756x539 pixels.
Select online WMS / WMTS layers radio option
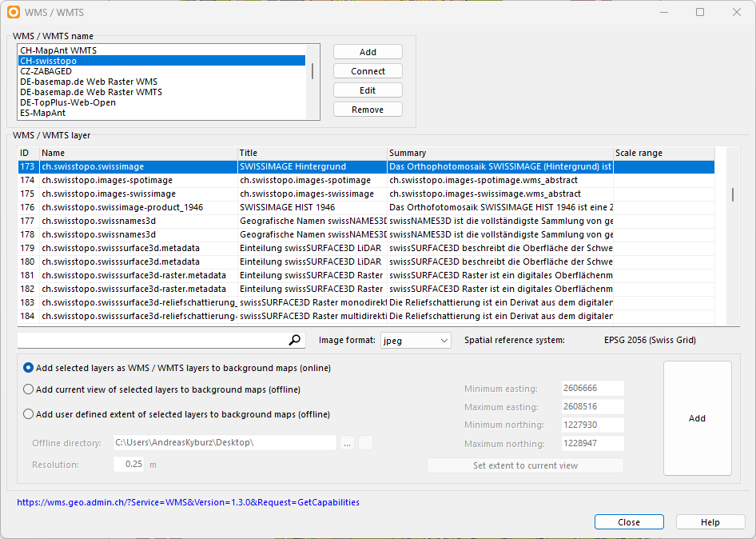click(29, 368)
